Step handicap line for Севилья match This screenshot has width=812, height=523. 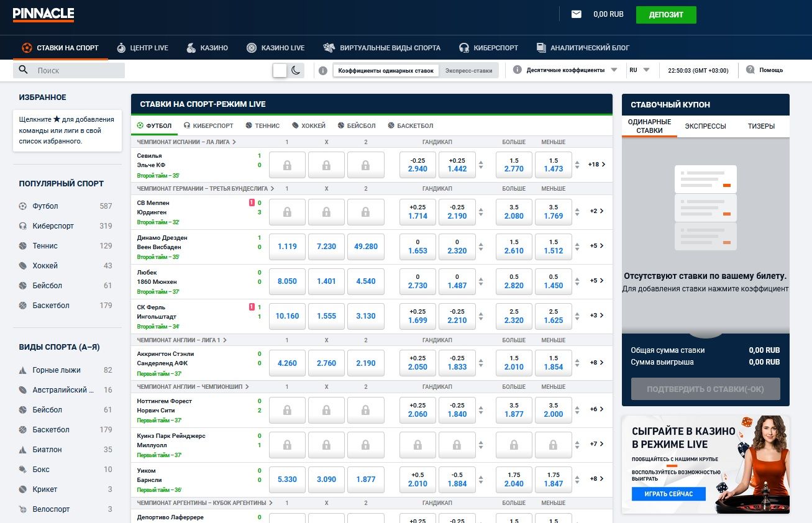pyautogui.click(x=480, y=165)
